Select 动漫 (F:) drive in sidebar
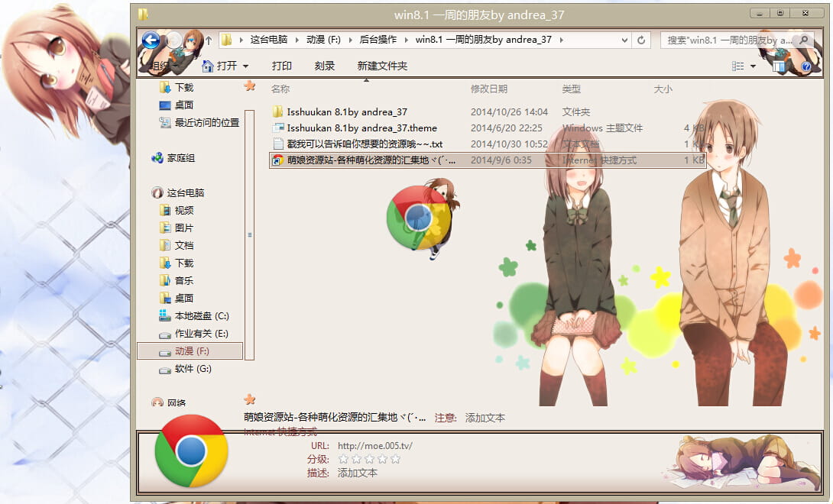 [190, 351]
